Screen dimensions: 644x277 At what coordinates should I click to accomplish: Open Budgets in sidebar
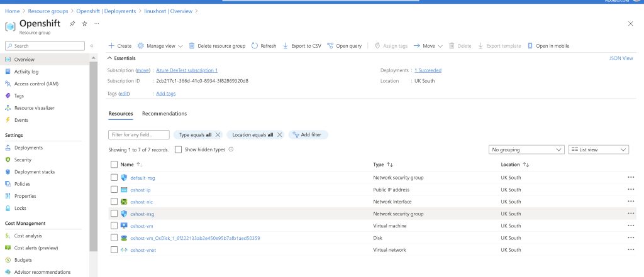pyautogui.click(x=23, y=260)
